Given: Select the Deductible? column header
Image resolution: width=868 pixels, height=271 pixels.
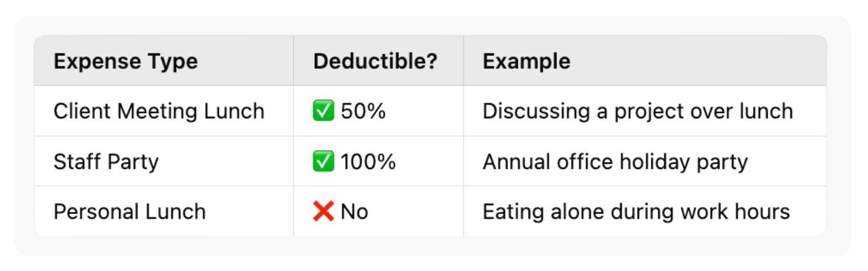Looking at the screenshot, I should click(375, 61).
